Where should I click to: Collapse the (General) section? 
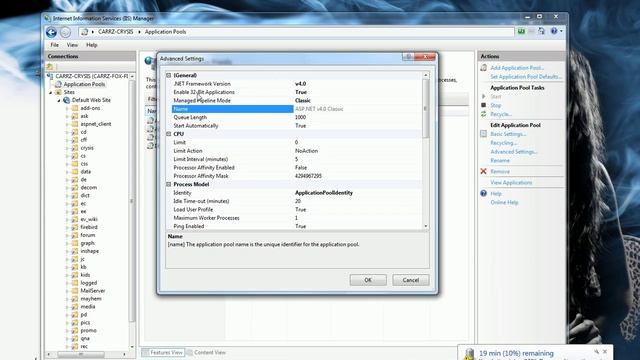[x=169, y=75]
